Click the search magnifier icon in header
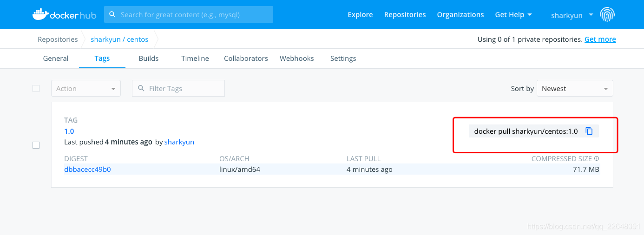644x235 pixels. (x=112, y=14)
